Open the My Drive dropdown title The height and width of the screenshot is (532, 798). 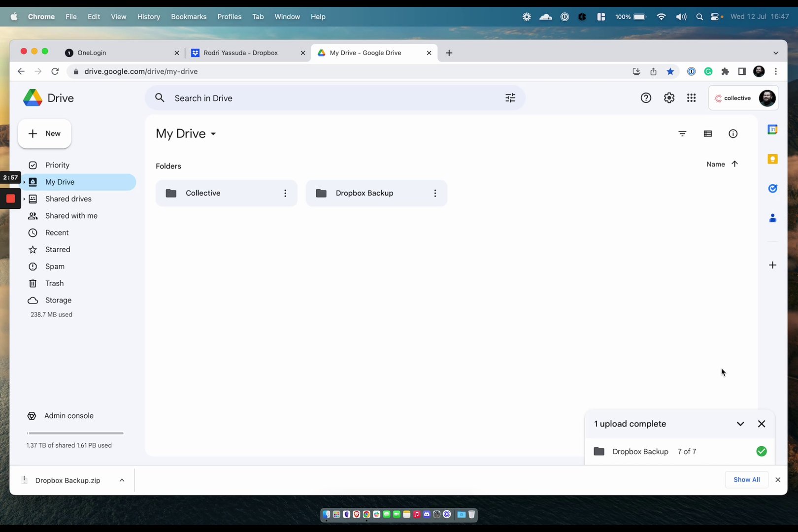coord(186,133)
